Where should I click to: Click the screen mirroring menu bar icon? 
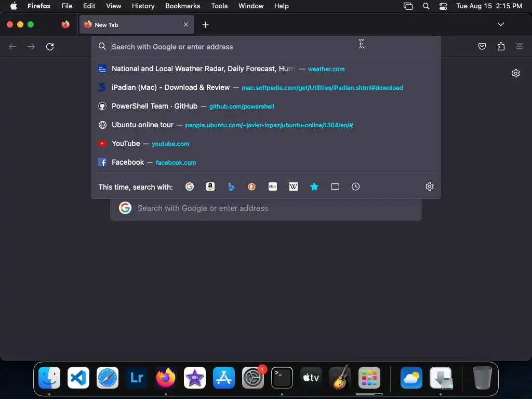click(408, 6)
